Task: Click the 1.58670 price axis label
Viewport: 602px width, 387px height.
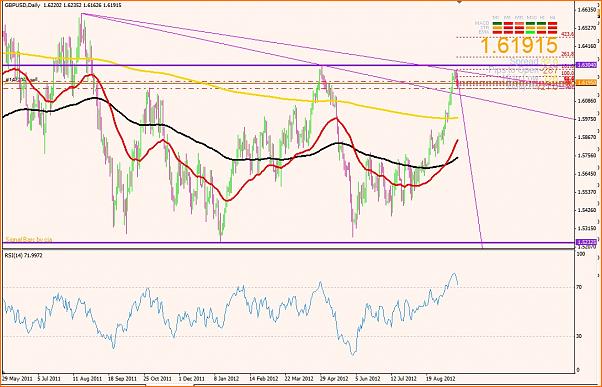Action: coord(588,137)
